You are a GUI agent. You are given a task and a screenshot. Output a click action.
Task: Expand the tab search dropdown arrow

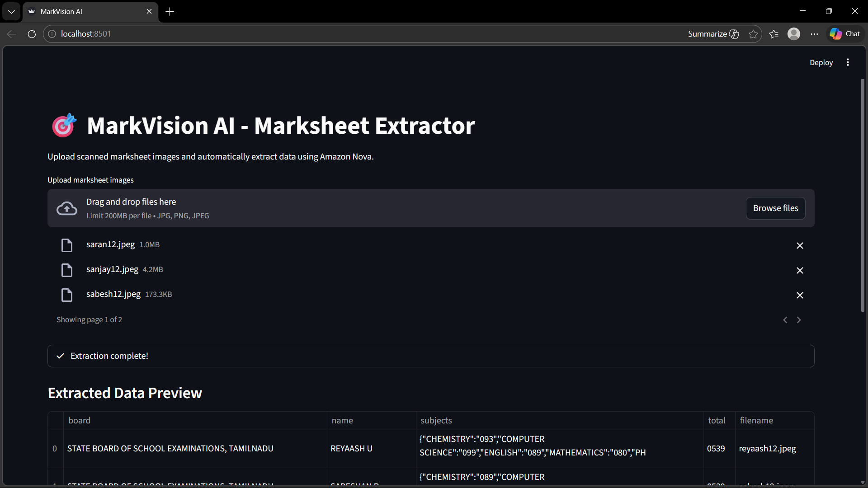11,12
